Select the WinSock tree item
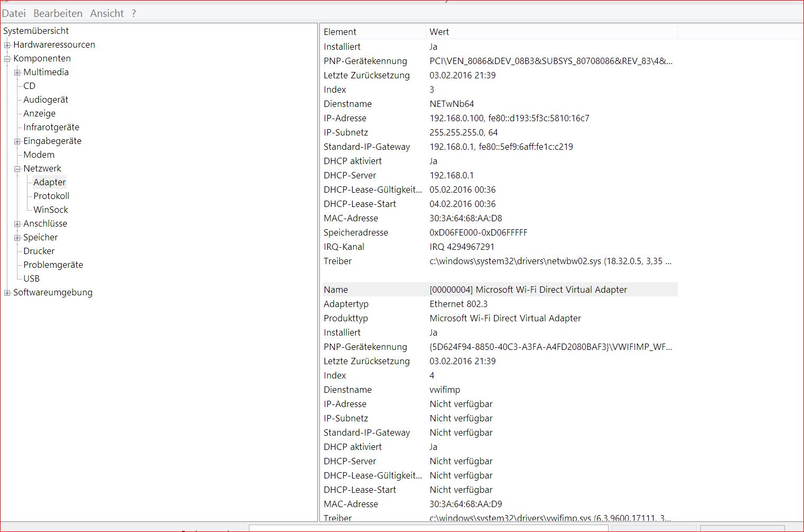Screen dimensions: 804x532 coord(50,209)
